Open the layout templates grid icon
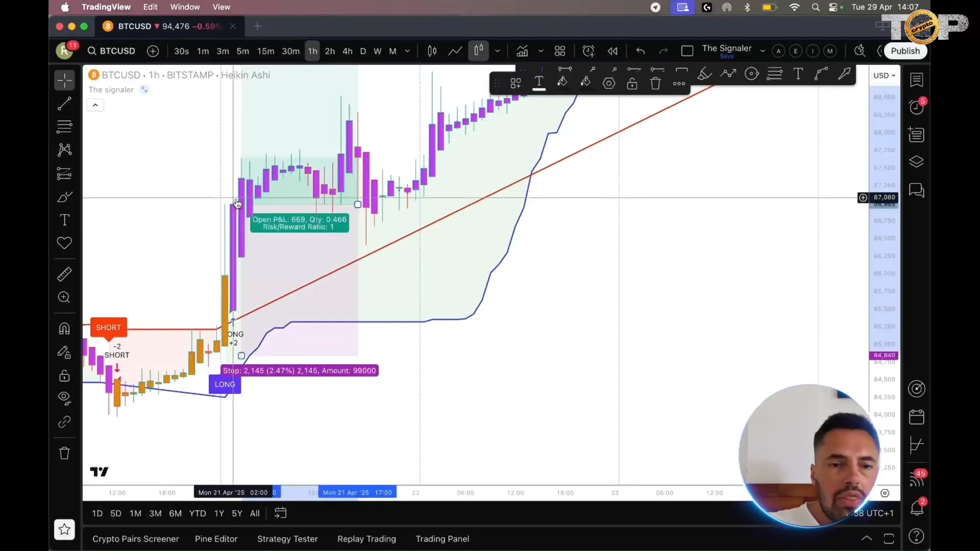The image size is (980, 551). (x=560, y=51)
